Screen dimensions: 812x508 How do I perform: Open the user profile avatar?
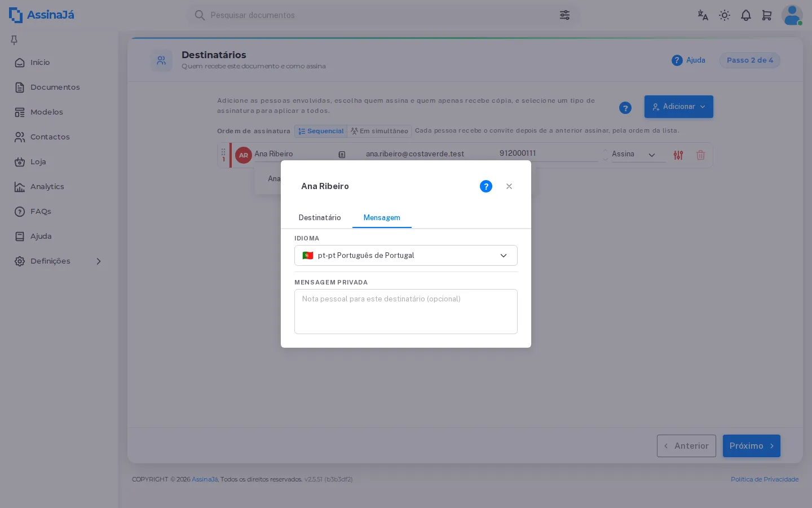tap(792, 15)
